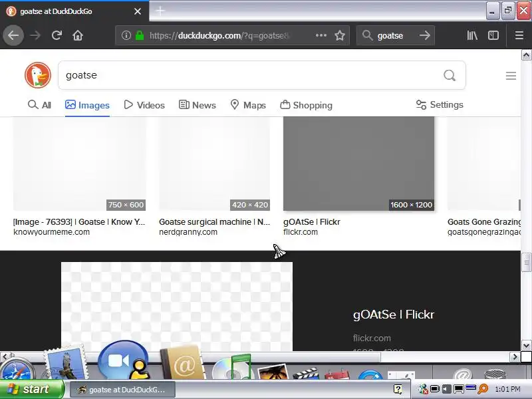Launch Safari compass from the dock

click(17, 369)
